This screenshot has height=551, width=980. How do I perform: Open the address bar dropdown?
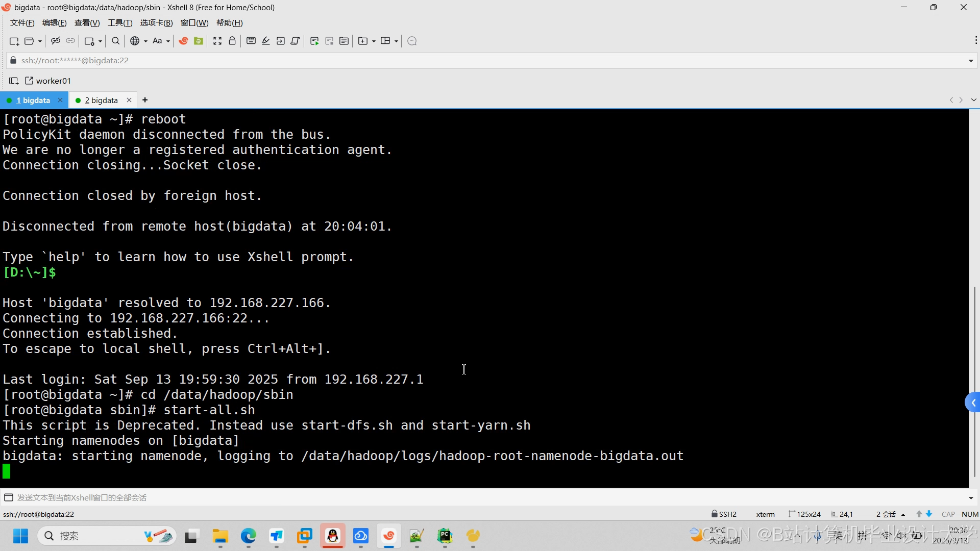click(x=971, y=60)
